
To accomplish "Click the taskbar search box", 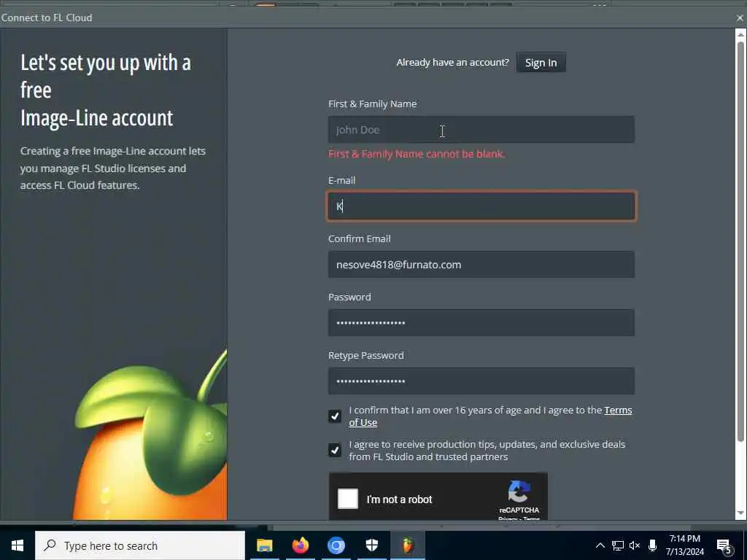I will [140, 545].
